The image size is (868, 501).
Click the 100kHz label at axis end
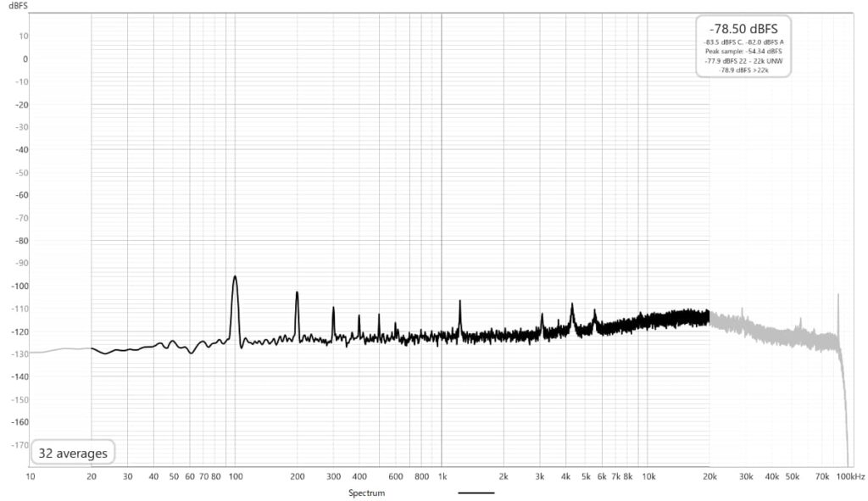coord(849,477)
